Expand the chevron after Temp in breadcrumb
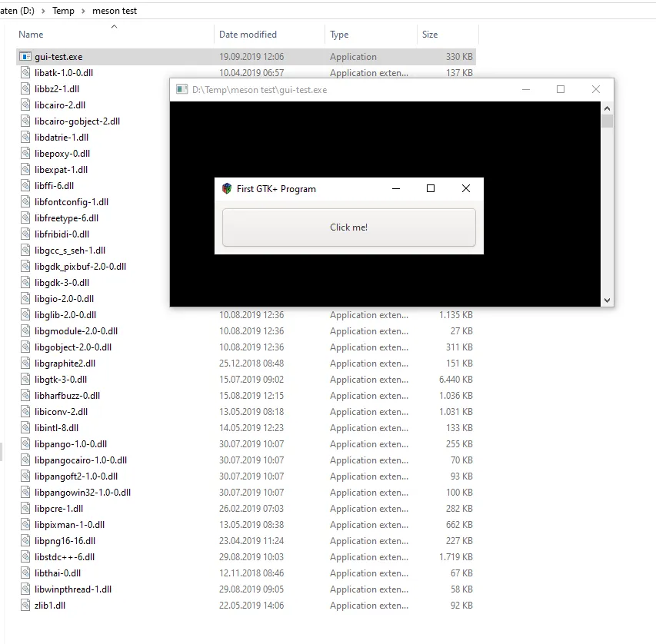The width and height of the screenshot is (656, 644). coord(83,11)
